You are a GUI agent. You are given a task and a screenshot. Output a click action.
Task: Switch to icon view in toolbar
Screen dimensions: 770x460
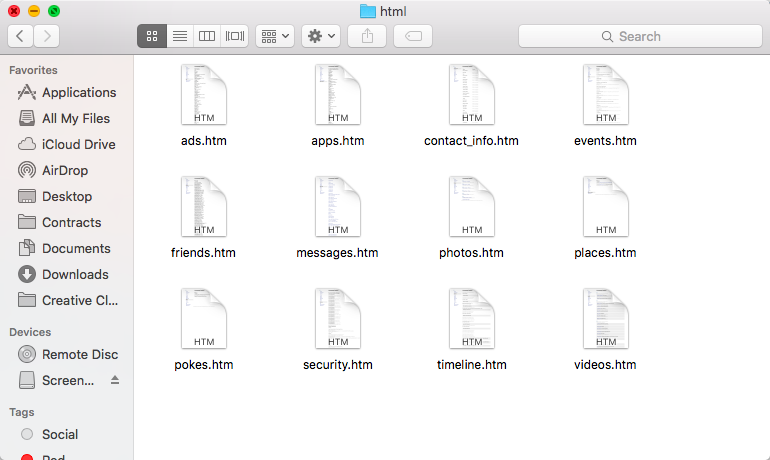152,36
